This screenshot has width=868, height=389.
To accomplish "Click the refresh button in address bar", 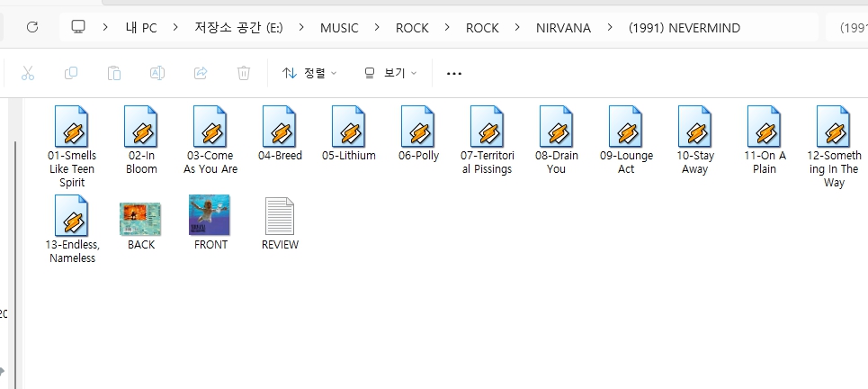I will 32,27.
